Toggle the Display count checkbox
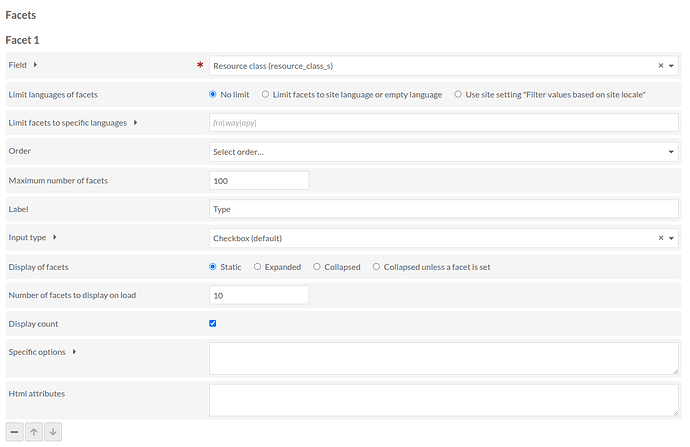The image size is (690, 447). 213,323
